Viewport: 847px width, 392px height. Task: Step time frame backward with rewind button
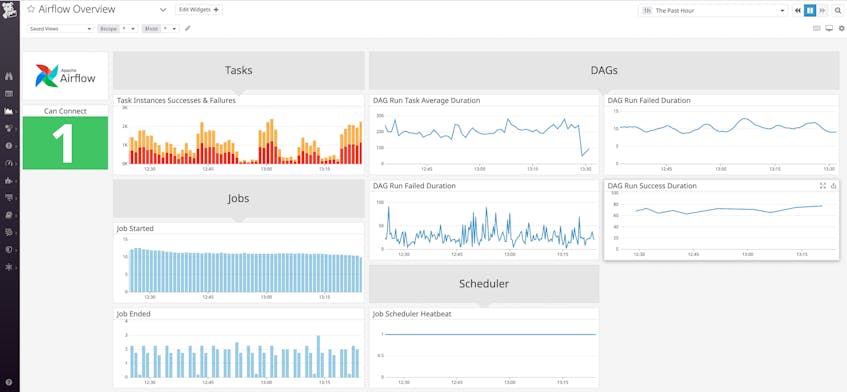[798, 10]
